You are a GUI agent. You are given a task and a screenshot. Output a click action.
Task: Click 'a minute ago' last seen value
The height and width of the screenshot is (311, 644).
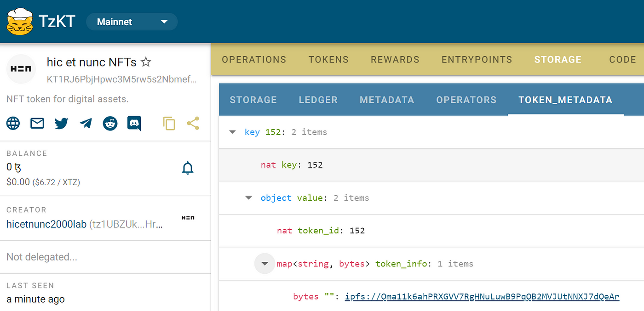(x=35, y=300)
